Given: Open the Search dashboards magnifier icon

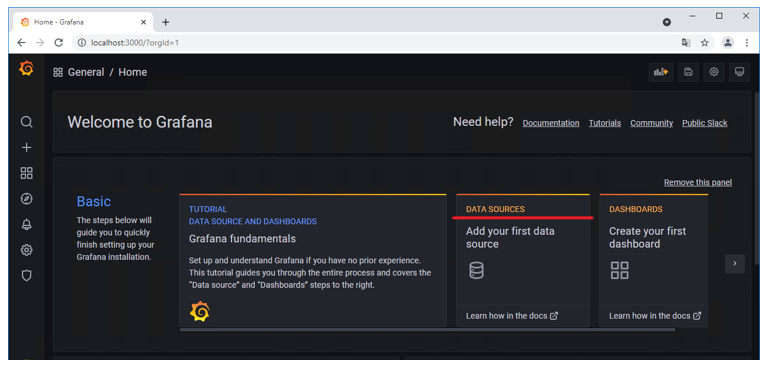Looking at the screenshot, I should (27, 122).
